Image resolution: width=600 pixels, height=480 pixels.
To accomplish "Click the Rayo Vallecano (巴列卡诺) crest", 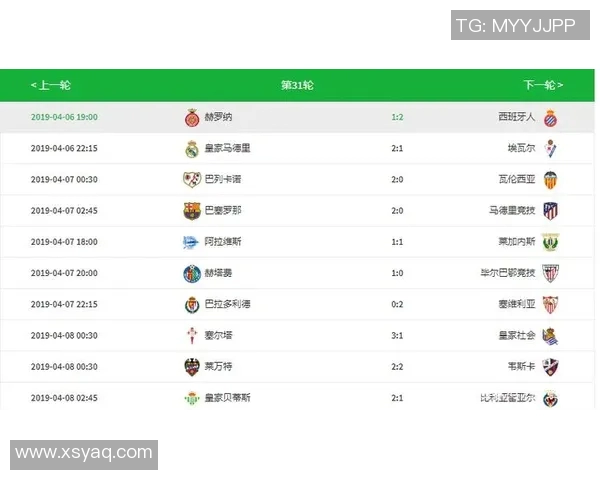I will (x=192, y=180).
